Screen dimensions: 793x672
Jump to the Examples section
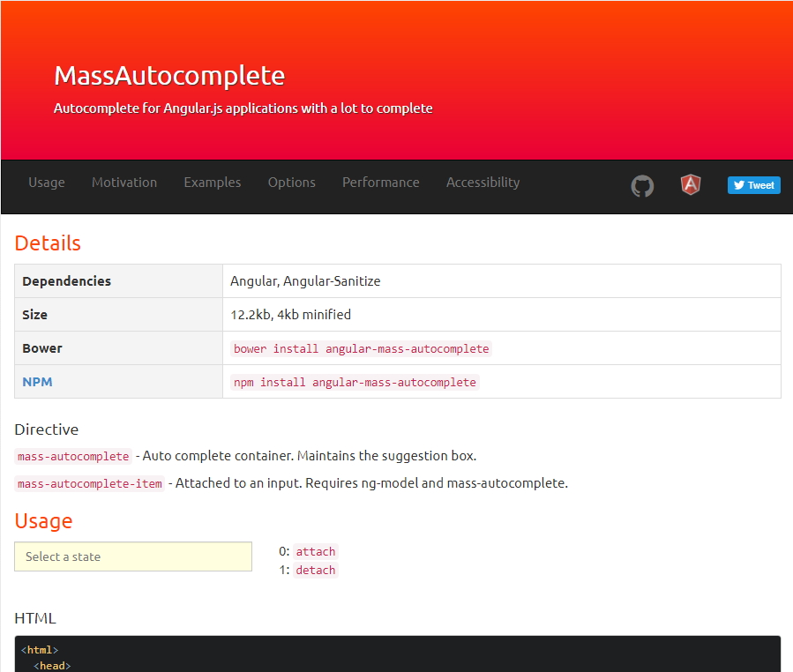213,182
